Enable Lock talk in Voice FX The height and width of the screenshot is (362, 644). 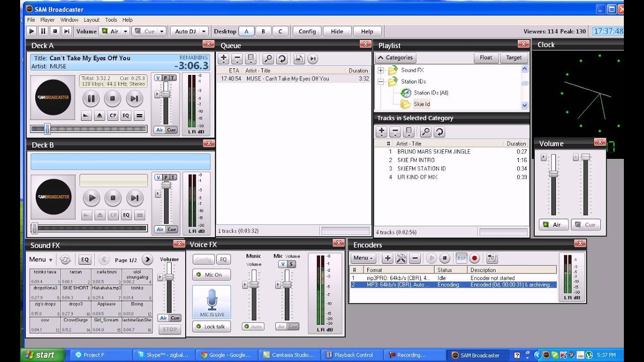(x=211, y=327)
